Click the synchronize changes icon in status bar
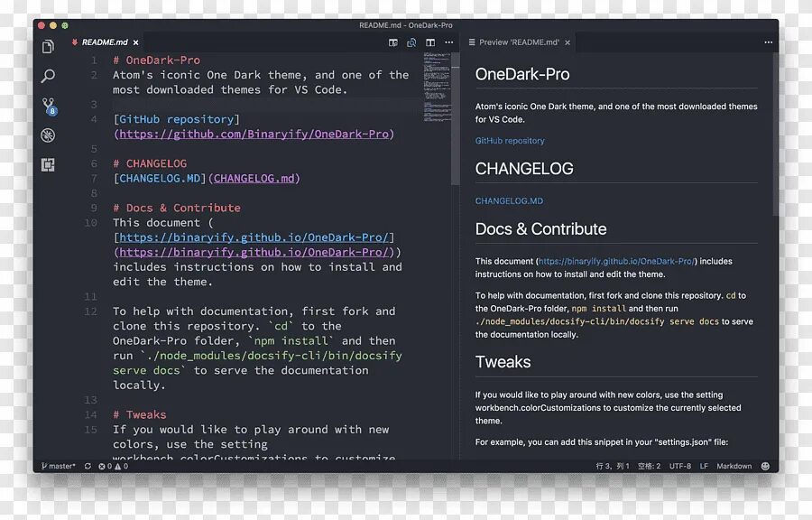 [x=88, y=466]
